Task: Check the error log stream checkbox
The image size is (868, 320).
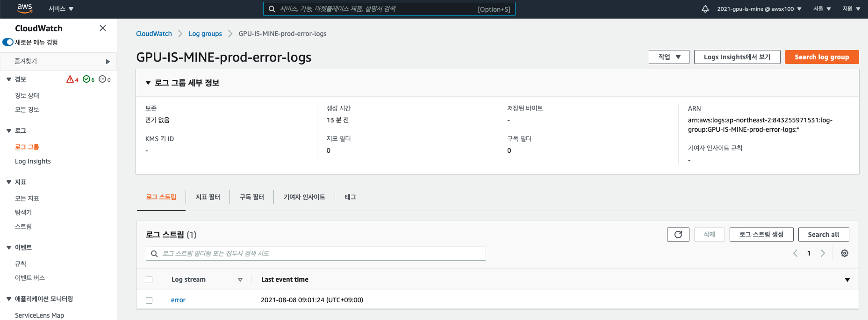Action: click(149, 300)
